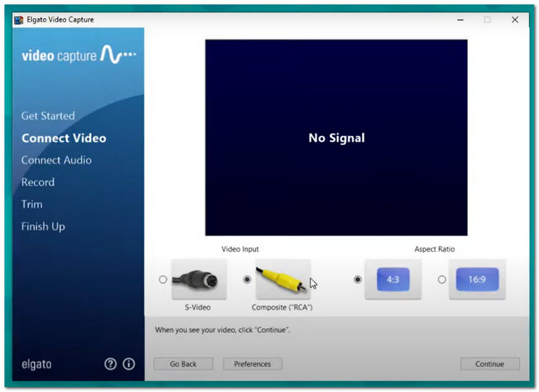
Task: Open the Preferences dialog
Action: [x=252, y=364]
